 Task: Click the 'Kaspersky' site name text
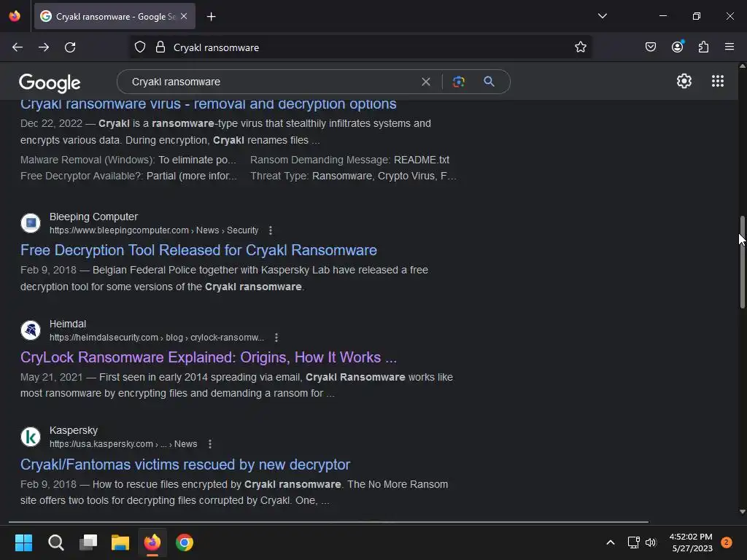pos(74,430)
